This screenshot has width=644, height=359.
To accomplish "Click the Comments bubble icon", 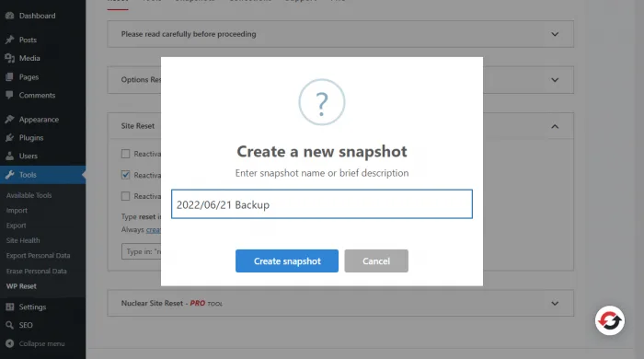I will tap(10, 96).
